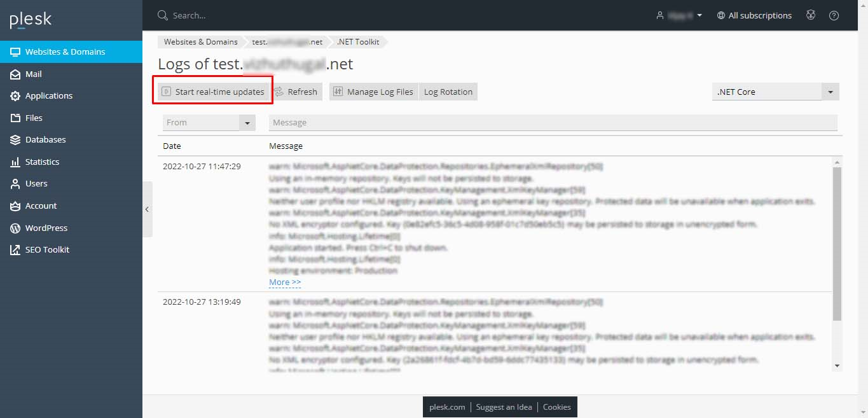Image resolution: width=868 pixels, height=418 pixels.
Task: Click the Date column header
Action: (x=172, y=146)
